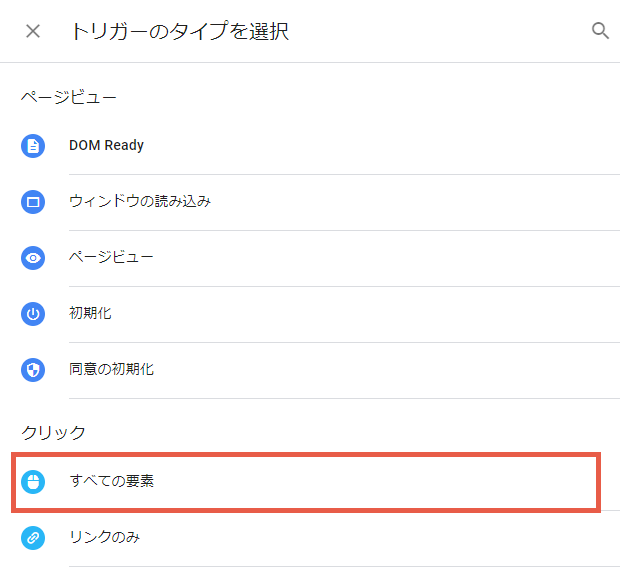Click the リンクのみ chain link icon
Viewport: 620px width, 581px height.
(x=33, y=538)
